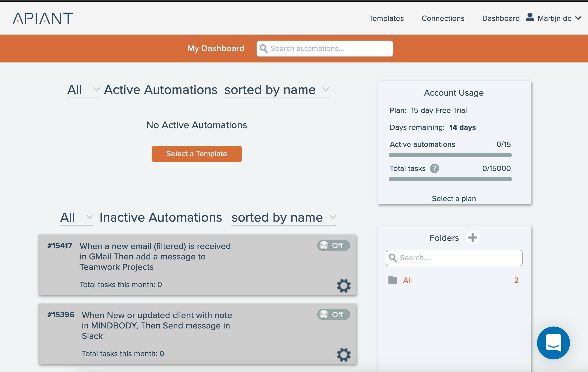Turn on the #15396 MINDBODY Slack automation
This screenshot has width=588, height=372.
point(333,314)
